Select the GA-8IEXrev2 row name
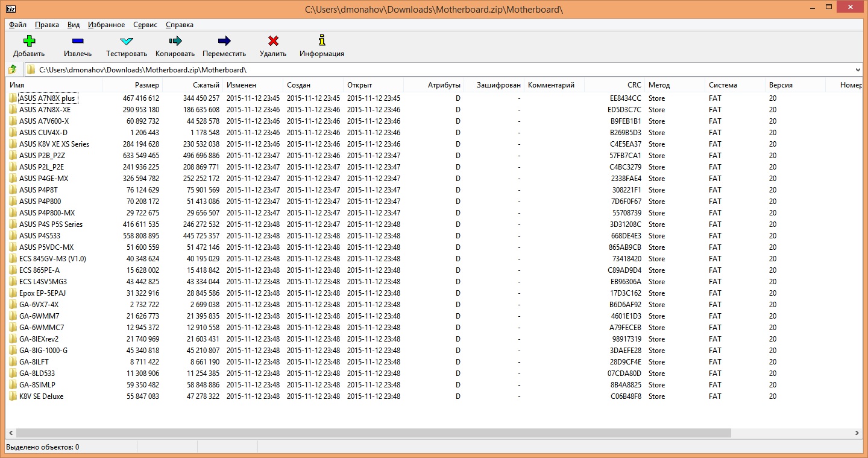868x458 pixels. (x=39, y=339)
